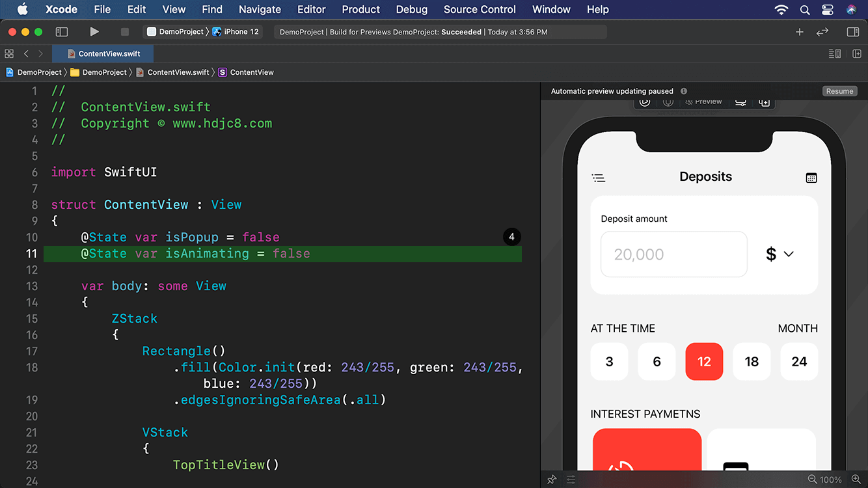Screen dimensions: 868x488
Task: Click the build status activity bar
Action: (x=441, y=32)
